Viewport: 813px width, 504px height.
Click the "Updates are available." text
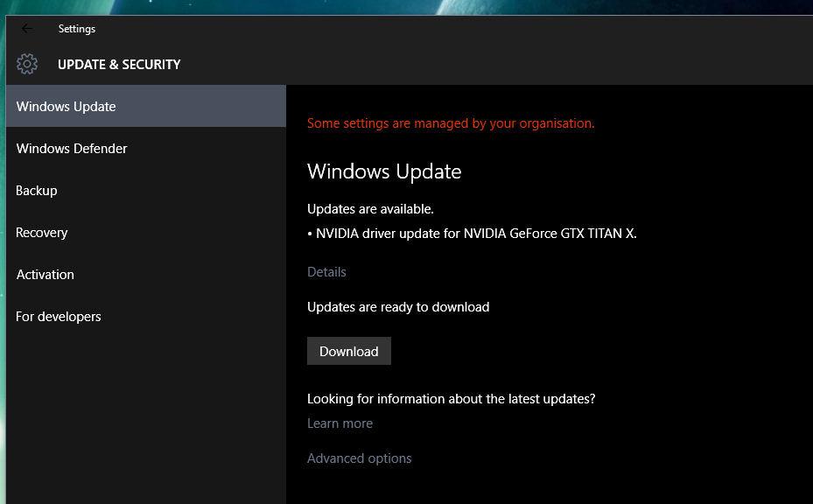pyautogui.click(x=370, y=209)
